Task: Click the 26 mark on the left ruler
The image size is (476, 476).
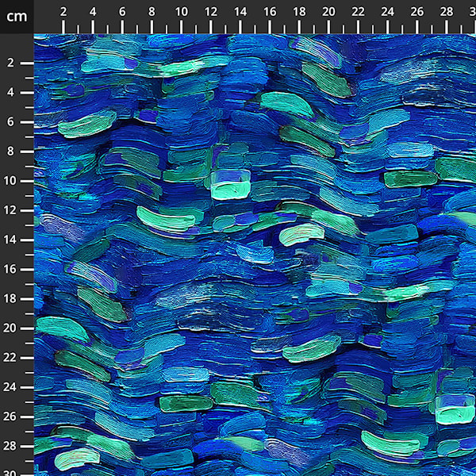Action: point(10,416)
